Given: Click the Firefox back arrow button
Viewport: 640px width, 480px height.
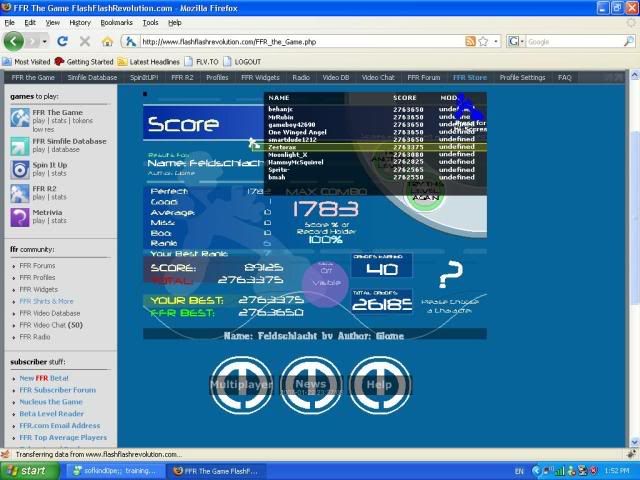Looking at the screenshot, I should click(14, 41).
